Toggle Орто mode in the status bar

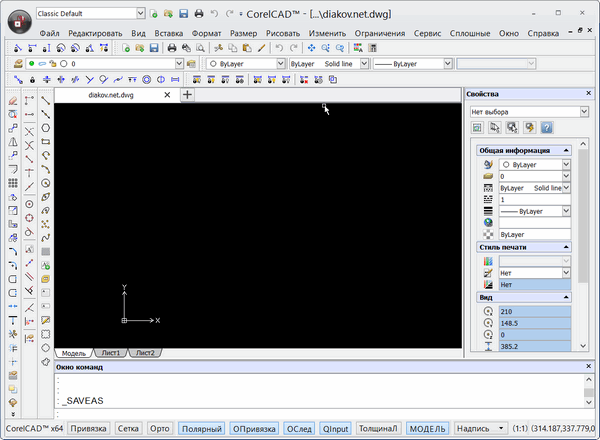(159, 428)
